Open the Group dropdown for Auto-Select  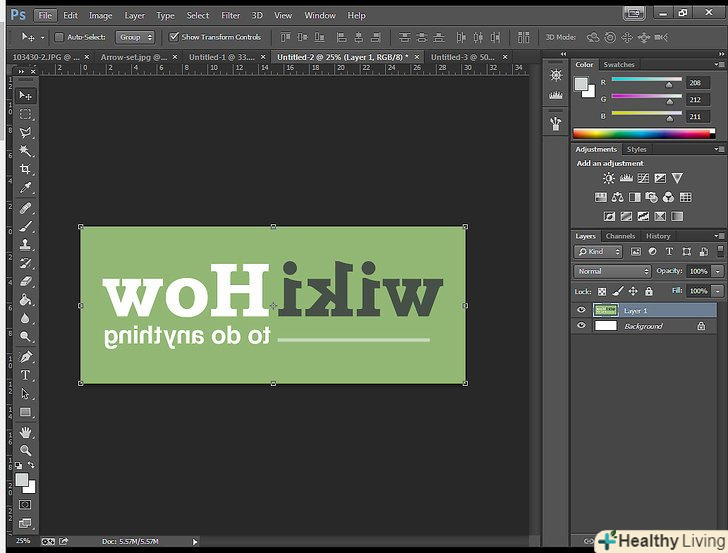[x=135, y=37]
